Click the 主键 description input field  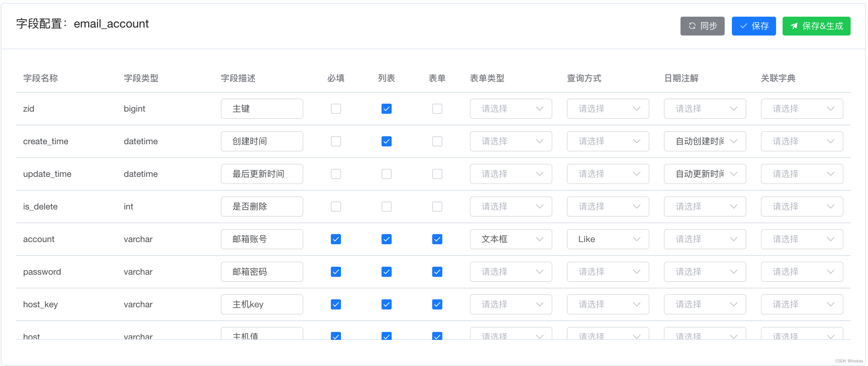(x=262, y=109)
